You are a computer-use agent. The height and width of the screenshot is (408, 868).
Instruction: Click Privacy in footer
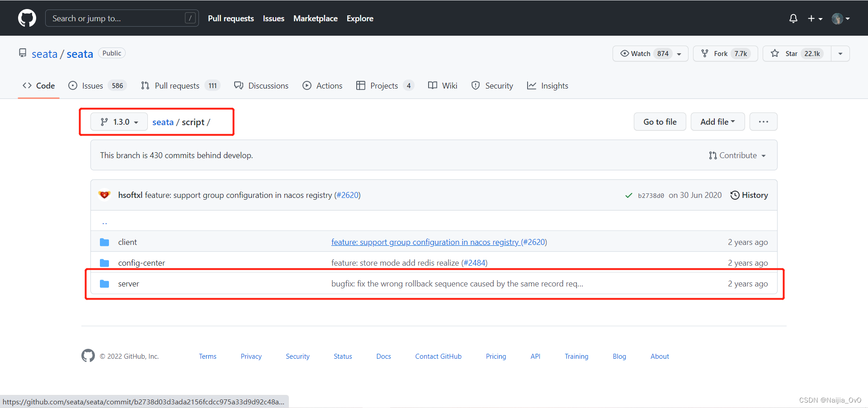coord(251,356)
